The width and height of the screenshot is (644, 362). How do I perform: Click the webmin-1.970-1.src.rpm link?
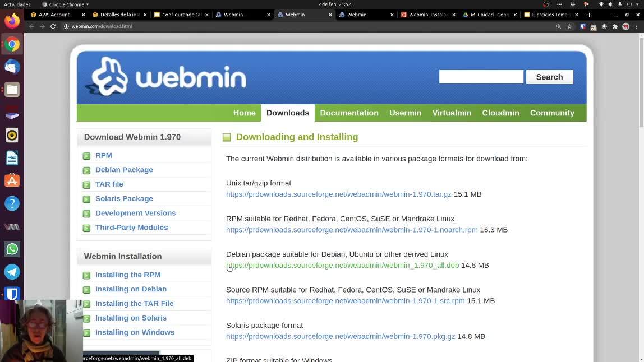pos(346,301)
